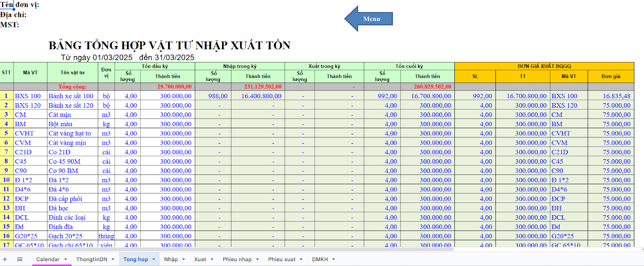Select the title BẢNG TỔNG HỢP VẬT TƯ NHẬP XUẤT TỒN
Viewport: 644px width, 266px height.
[169, 46]
